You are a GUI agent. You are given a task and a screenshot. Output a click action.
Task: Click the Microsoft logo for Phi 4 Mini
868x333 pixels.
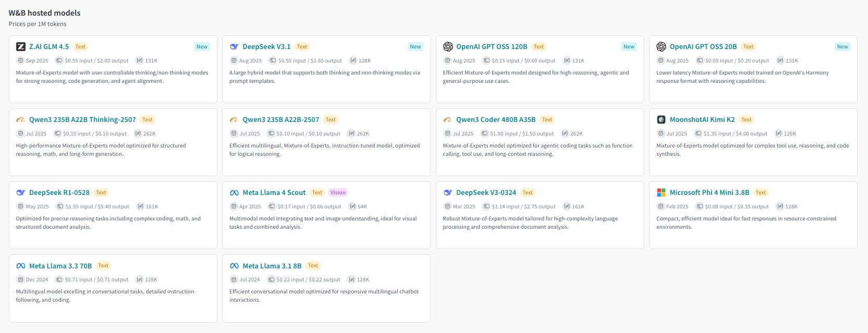coord(661,192)
